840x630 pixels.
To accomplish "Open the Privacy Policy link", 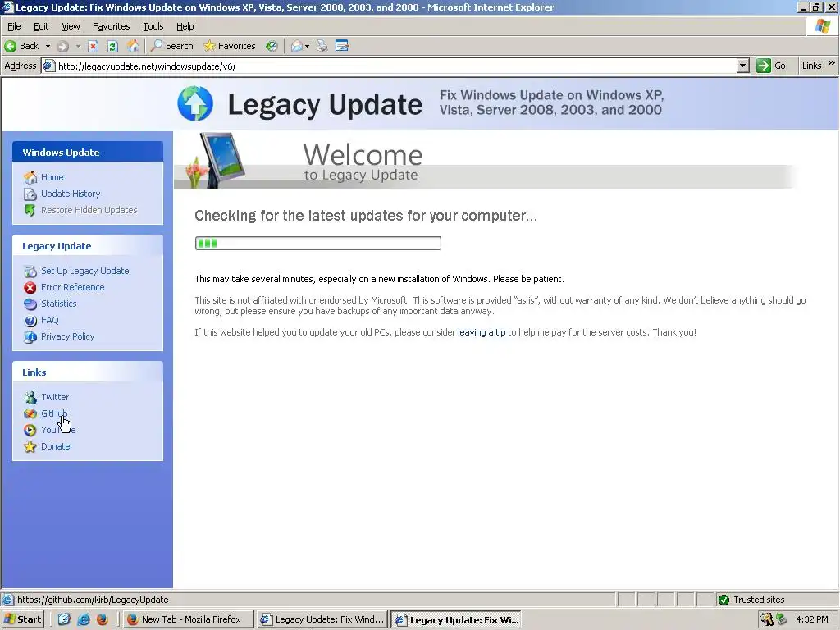I will point(67,336).
